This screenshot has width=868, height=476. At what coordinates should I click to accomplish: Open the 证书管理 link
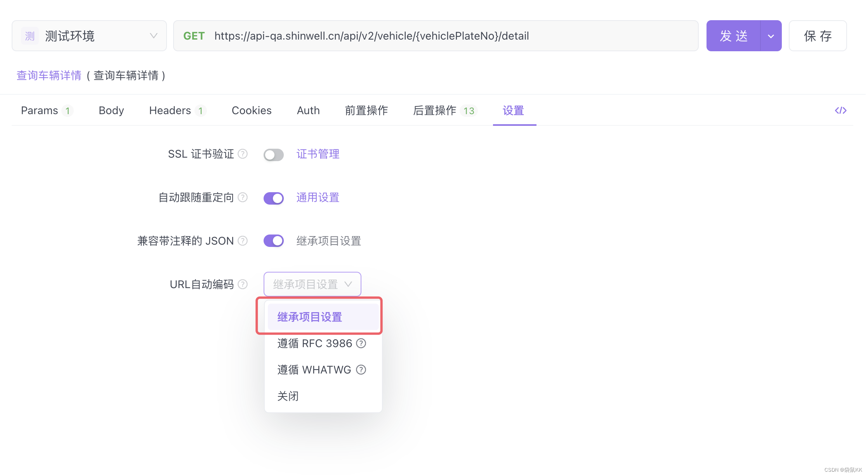coord(318,154)
